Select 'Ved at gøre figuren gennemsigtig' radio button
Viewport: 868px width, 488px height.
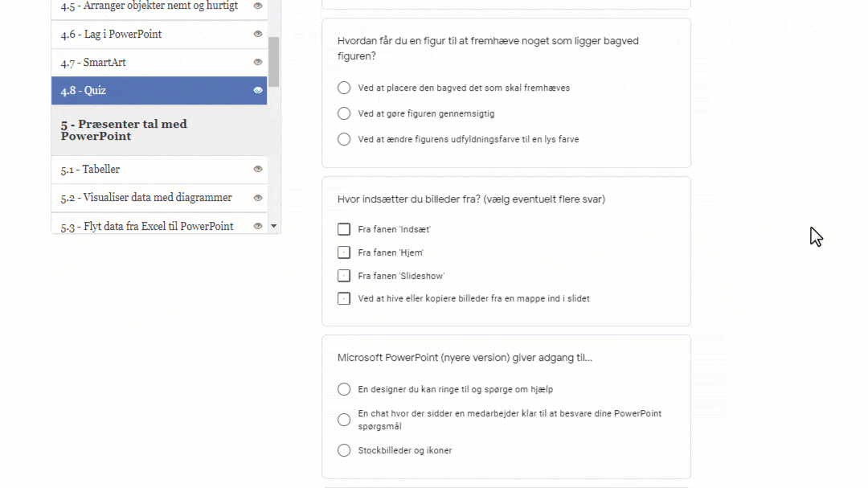coord(344,113)
